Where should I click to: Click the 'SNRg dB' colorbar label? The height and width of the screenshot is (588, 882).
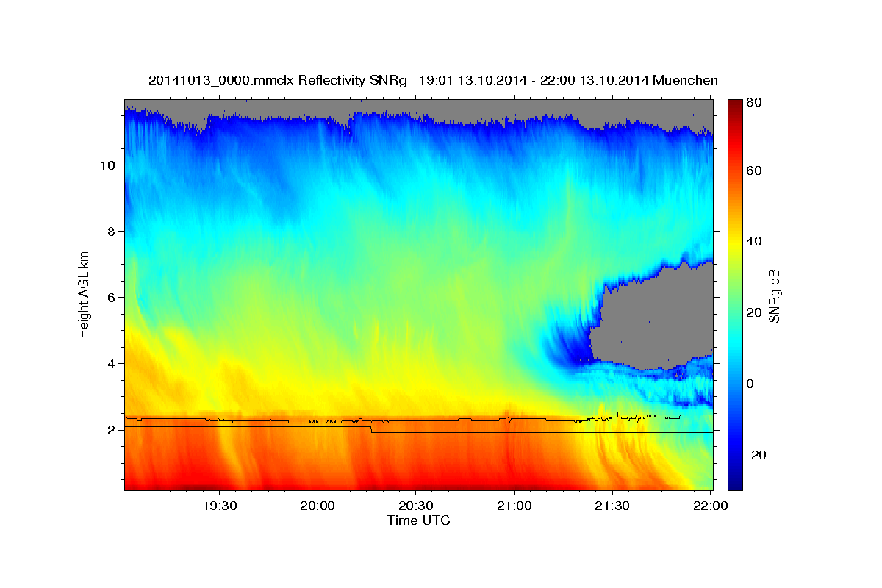773,295
